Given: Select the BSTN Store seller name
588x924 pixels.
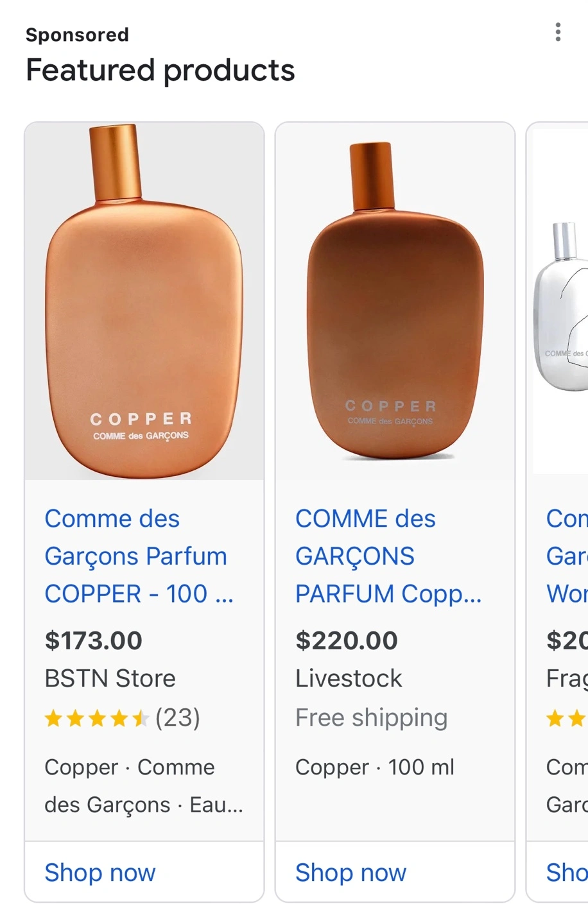Looking at the screenshot, I should pyautogui.click(x=110, y=678).
